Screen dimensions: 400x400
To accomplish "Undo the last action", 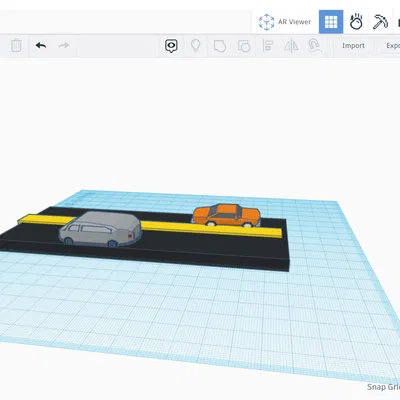I will pyautogui.click(x=41, y=45).
